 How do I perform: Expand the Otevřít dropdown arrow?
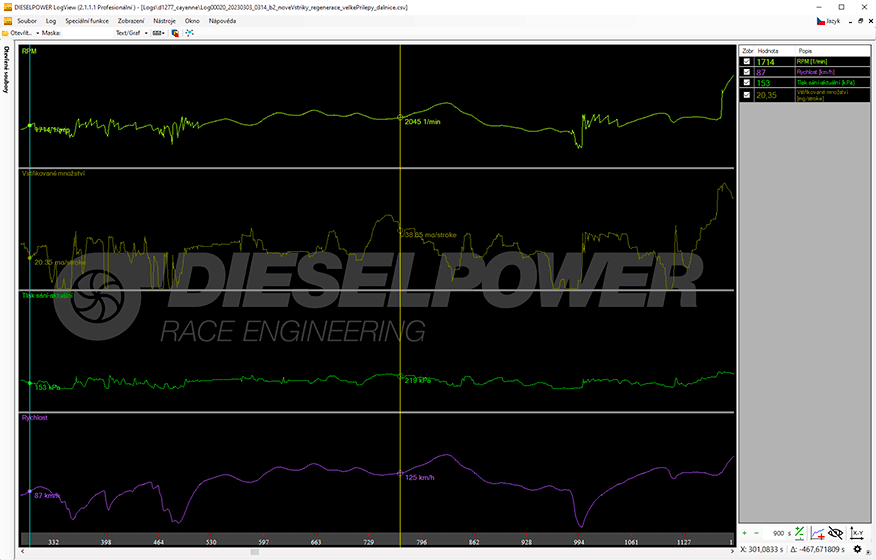pyautogui.click(x=37, y=33)
